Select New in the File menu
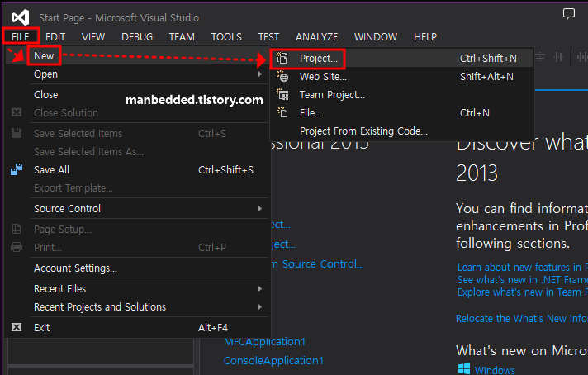This screenshot has height=375, width=588. 137,56
